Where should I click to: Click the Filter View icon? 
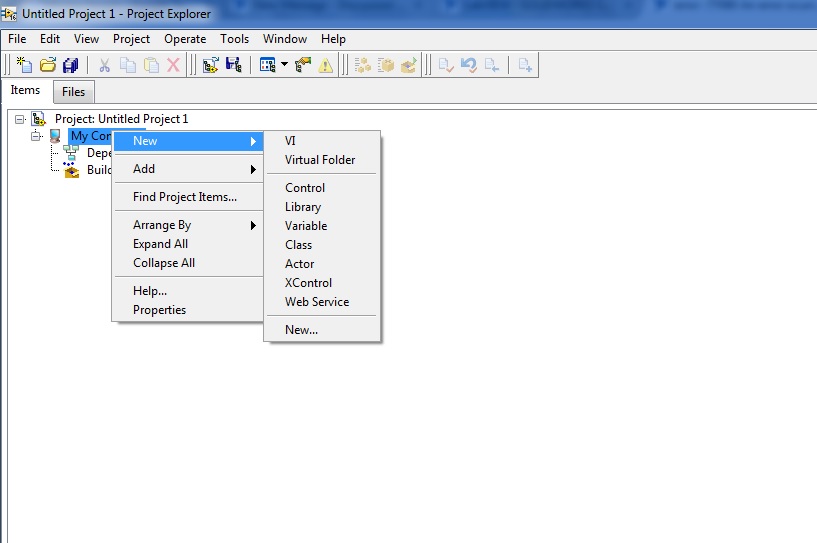coord(267,65)
